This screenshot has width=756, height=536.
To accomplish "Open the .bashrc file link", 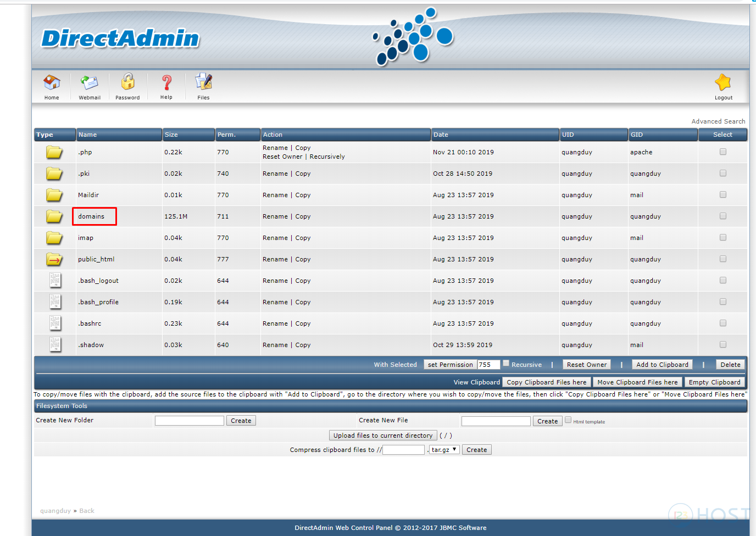I will [x=90, y=323].
